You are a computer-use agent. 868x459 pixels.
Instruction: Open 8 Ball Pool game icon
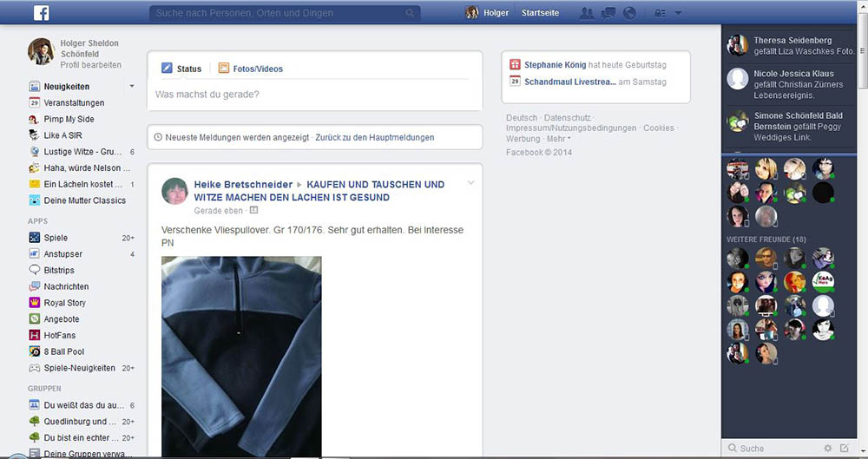point(35,351)
